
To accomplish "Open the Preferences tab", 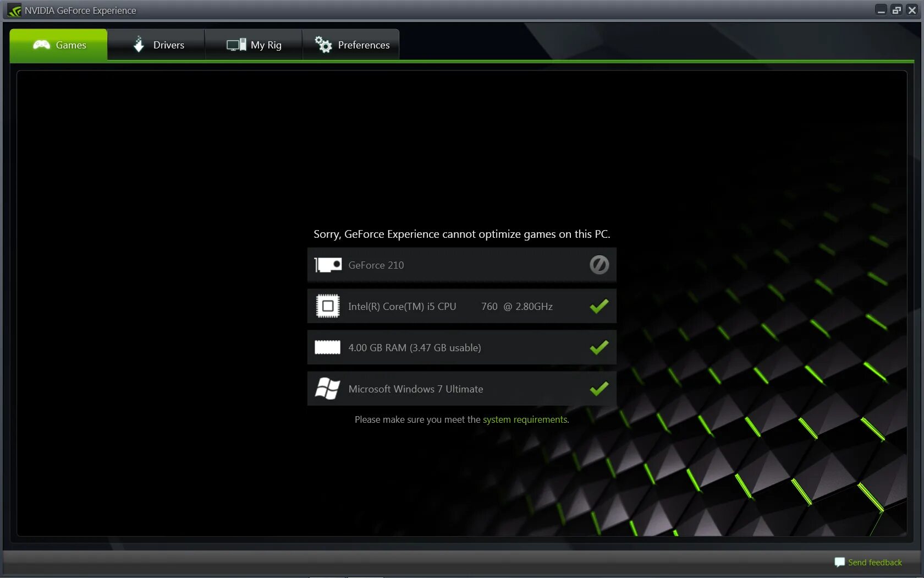I will tap(351, 45).
